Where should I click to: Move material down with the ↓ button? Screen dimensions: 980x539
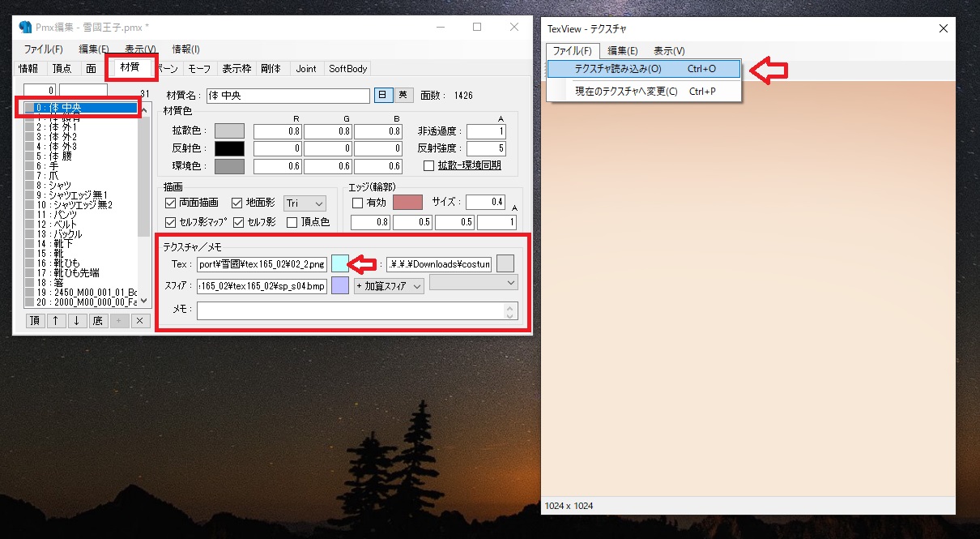[x=77, y=321]
